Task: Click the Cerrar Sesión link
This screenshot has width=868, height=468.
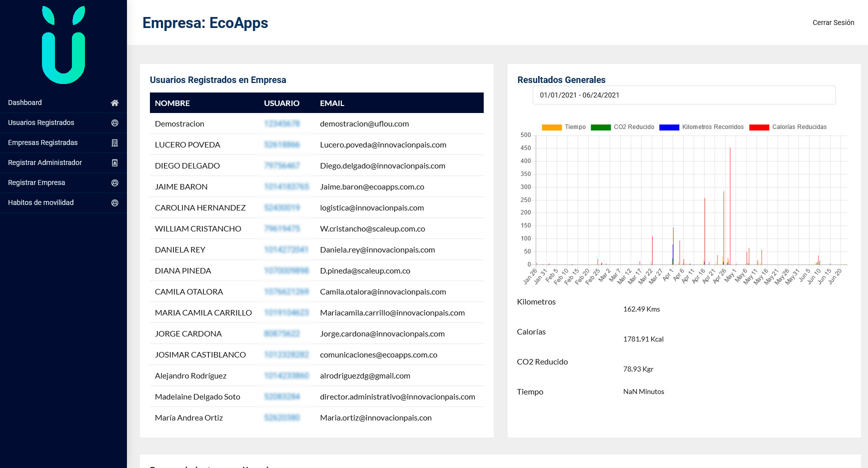Action: coord(833,22)
